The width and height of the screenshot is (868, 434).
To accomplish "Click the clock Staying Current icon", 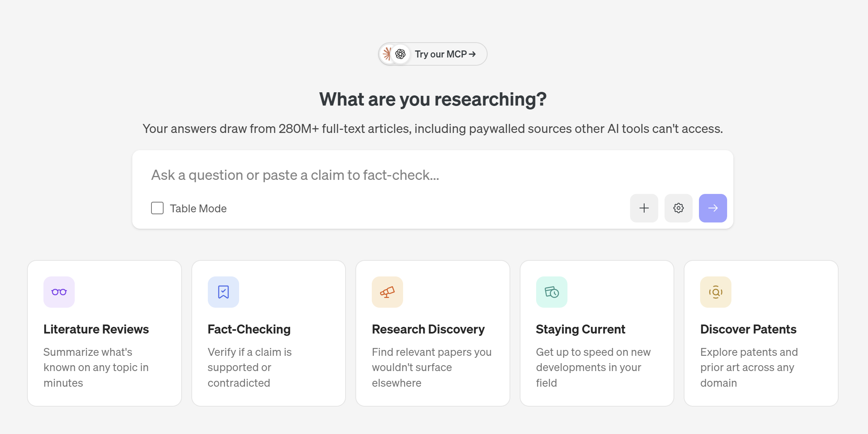I will pyautogui.click(x=552, y=292).
